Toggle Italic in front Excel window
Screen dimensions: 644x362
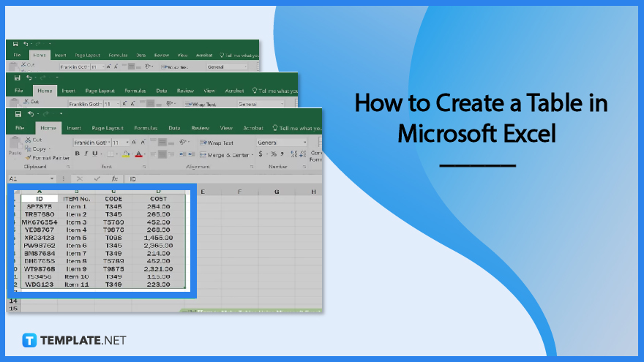point(86,154)
